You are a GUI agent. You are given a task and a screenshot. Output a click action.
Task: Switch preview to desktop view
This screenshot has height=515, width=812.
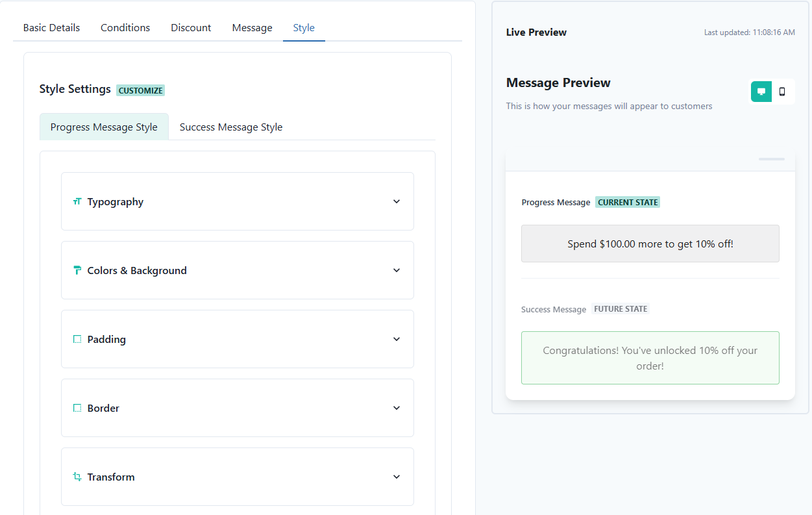(x=761, y=92)
